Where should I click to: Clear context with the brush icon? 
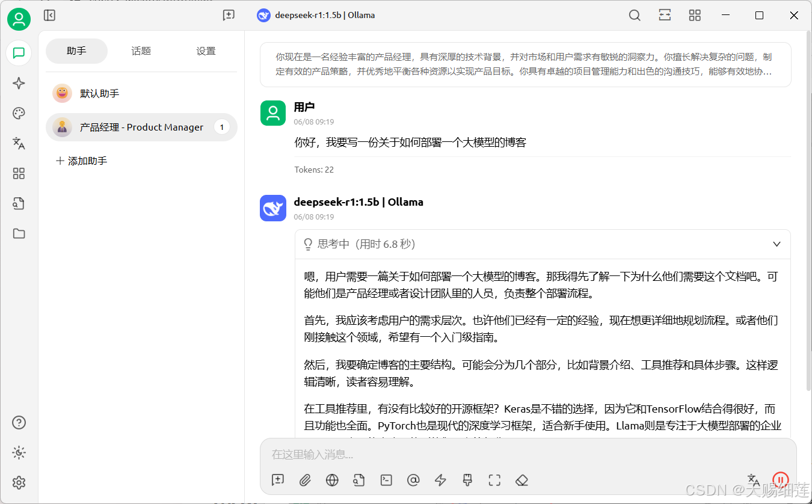[x=467, y=480]
